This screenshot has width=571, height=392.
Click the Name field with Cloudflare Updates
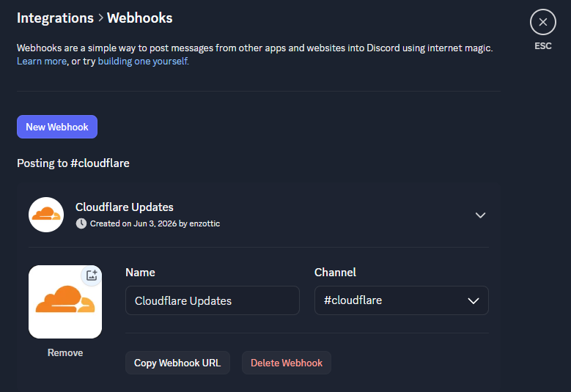[213, 300]
